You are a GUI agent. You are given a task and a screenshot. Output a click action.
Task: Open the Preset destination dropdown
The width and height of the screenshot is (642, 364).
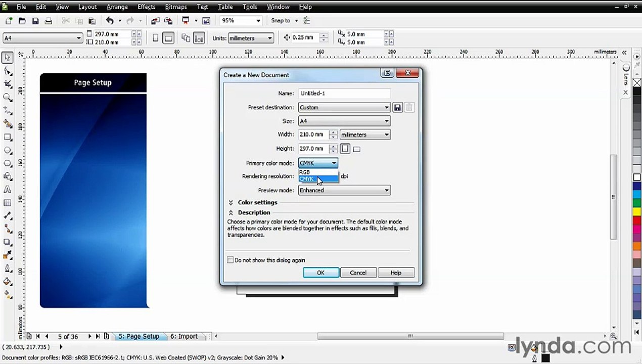[x=344, y=107]
